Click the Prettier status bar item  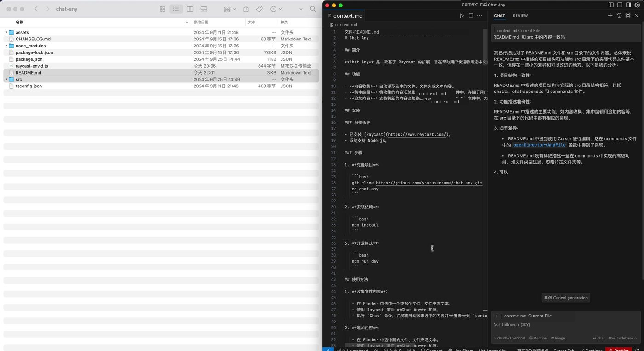618,349
